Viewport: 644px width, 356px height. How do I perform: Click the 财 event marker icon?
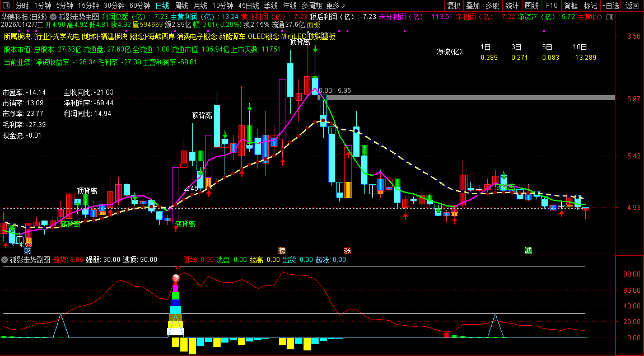(x=27, y=250)
